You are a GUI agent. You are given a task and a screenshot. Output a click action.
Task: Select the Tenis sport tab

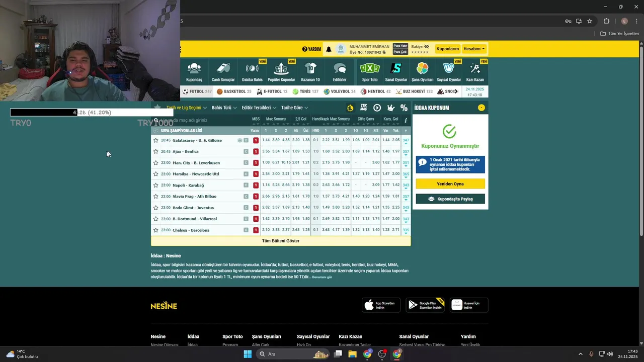tap(305, 92)
